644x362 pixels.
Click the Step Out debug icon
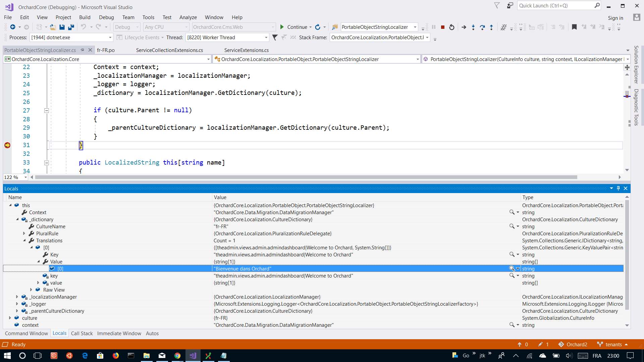click(x=491, y=27)
